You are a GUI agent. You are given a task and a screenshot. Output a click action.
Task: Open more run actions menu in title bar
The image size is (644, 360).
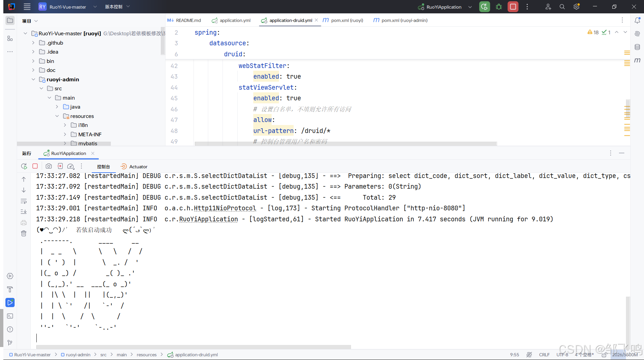(527, 7)
